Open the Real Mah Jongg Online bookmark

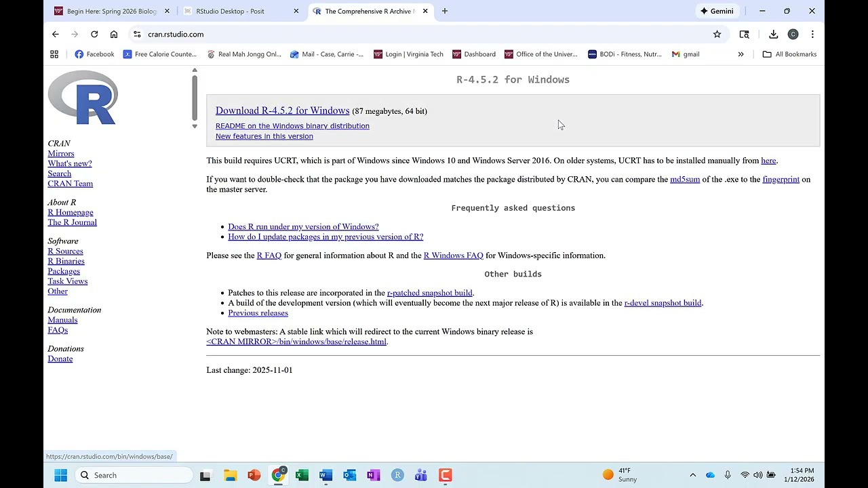coord(244,54)
